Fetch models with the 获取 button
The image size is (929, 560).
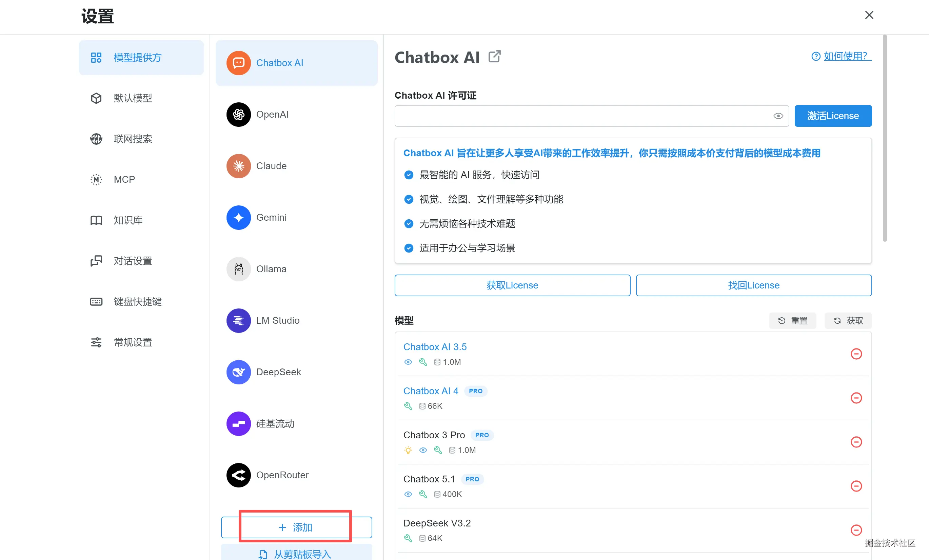848,321
